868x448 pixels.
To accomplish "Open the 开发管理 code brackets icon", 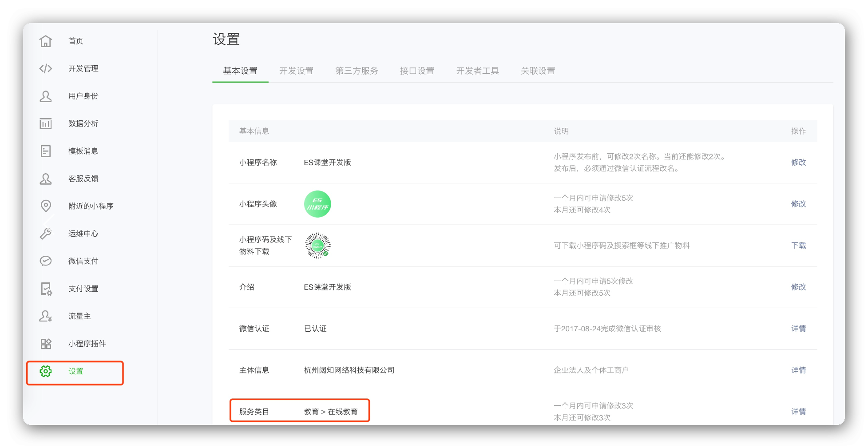I will [x=46, y=68].
